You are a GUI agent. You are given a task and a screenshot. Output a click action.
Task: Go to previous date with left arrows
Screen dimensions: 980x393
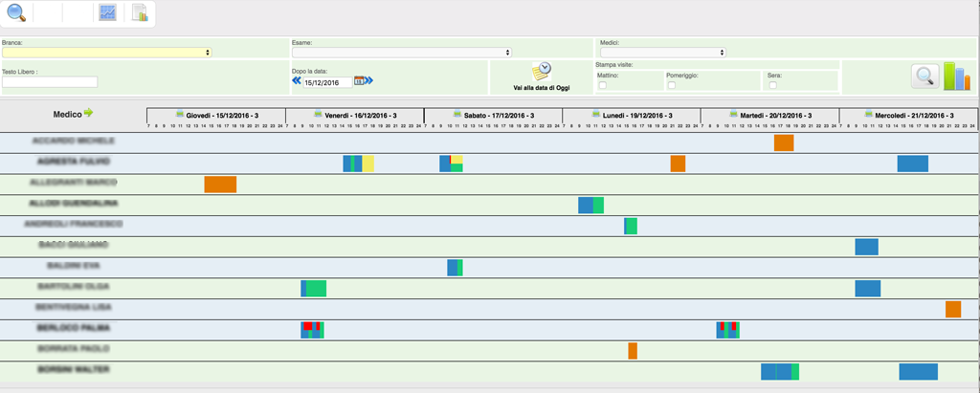pos(297,81)
